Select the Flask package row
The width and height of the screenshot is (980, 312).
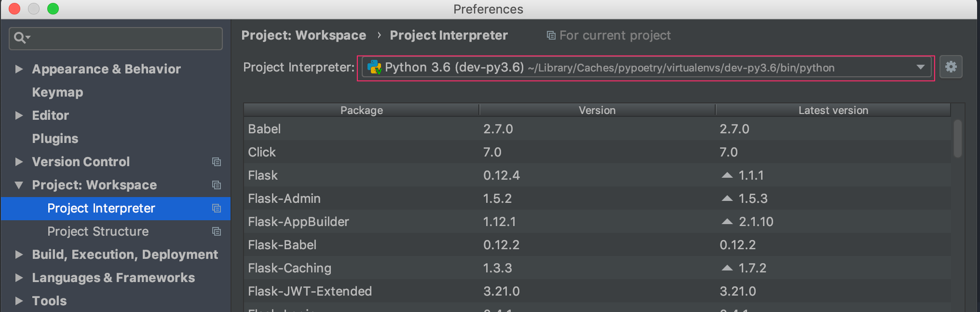[x=597, y=175]
